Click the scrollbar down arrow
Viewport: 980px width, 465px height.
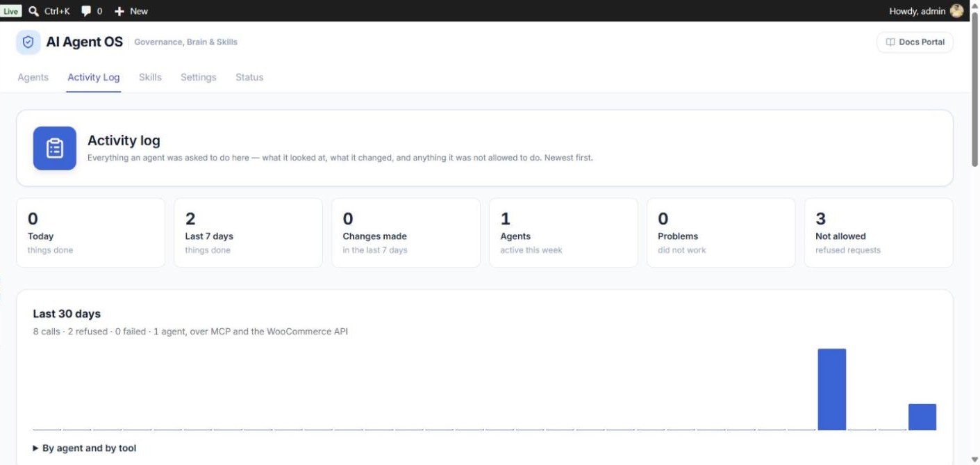(974, 459)
